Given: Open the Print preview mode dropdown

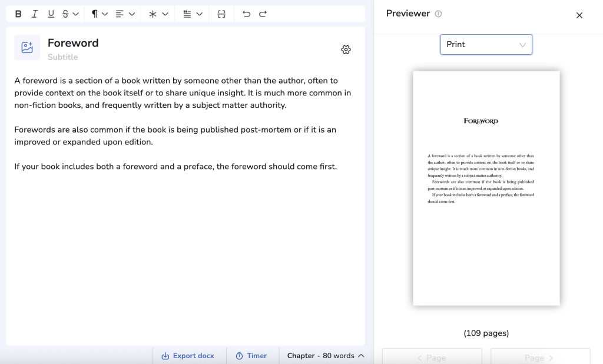Looking at the screenshot, I should coord(486,45).
